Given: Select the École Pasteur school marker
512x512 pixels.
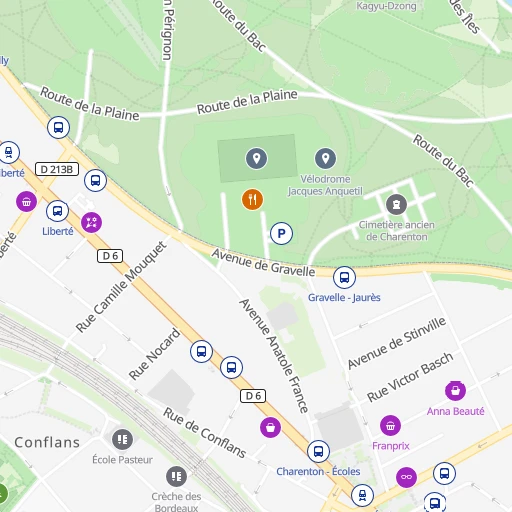Looking at the screenshot, I should pos(122,439).
